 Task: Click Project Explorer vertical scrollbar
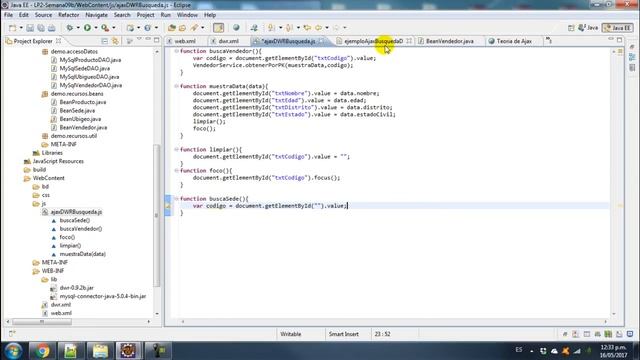click(156, 216)
